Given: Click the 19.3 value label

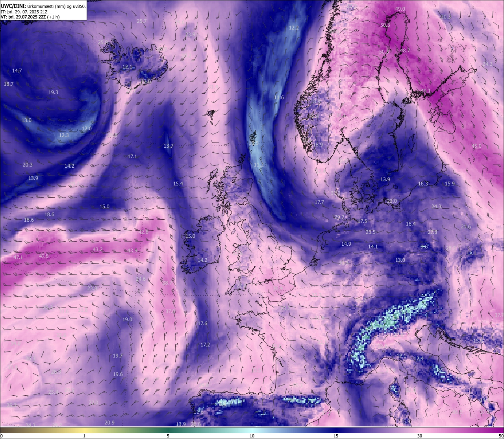Looking at the screenshot, I should point(53,93).
